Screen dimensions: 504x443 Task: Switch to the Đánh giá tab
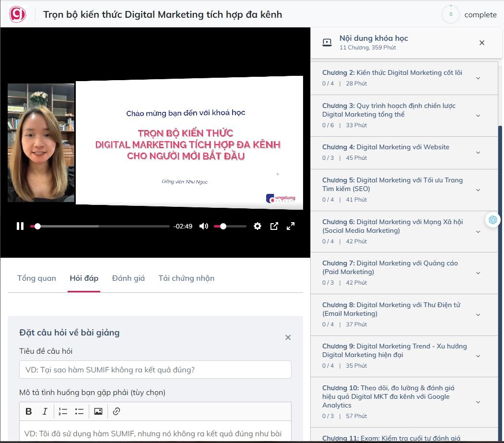128,278
